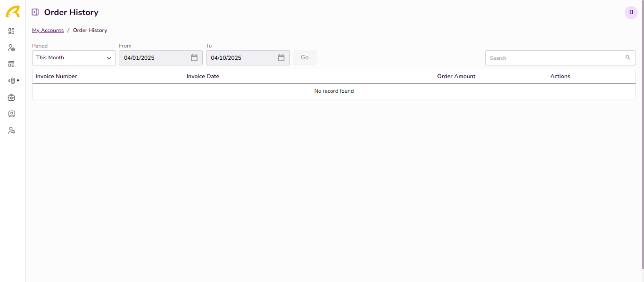Open the dashboard grid sidebar icon
644x282 pixels.
pyautogui.click(x=11, y=31)
